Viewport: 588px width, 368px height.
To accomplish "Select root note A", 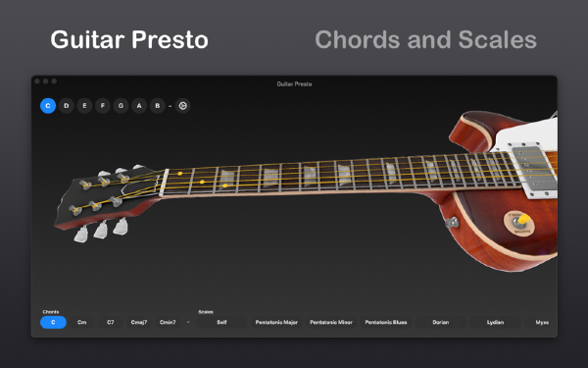I will pyautogui.click(x=139, y=106).
